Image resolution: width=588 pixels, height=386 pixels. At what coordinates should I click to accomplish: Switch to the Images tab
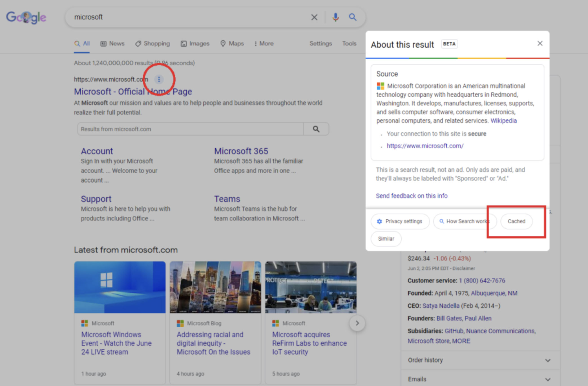(195, 43)
